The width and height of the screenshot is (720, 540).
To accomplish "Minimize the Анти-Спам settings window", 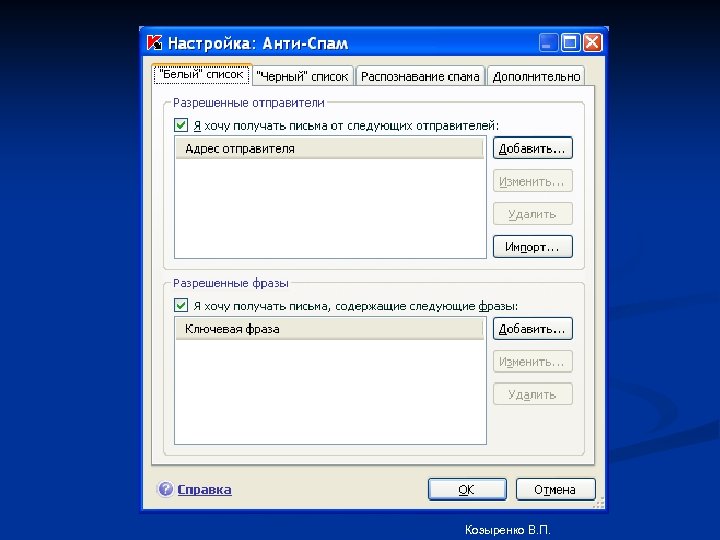I will point(548,43).
